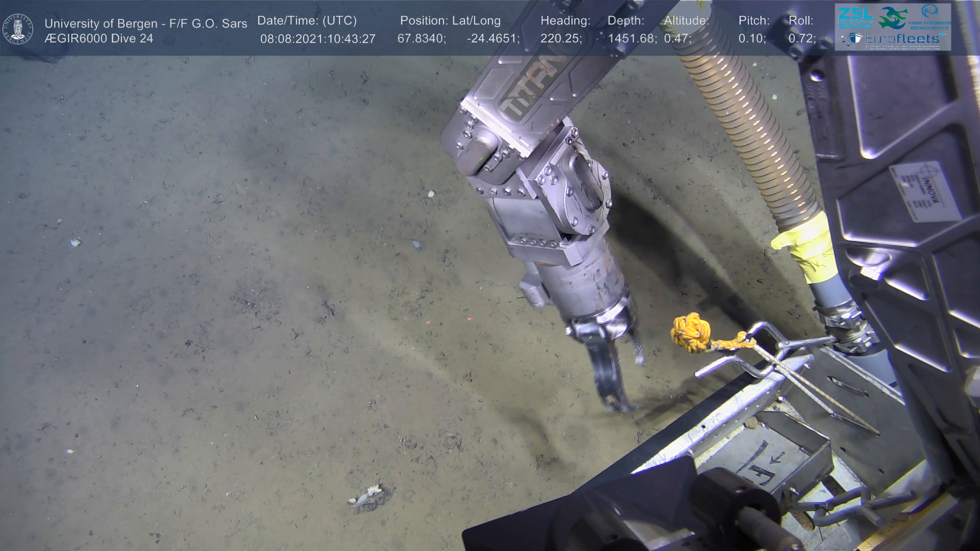The image size is (980, 551).
Task: Click the longitude value -24.4651
Action: pyautogui.click(x=493, y=39)
